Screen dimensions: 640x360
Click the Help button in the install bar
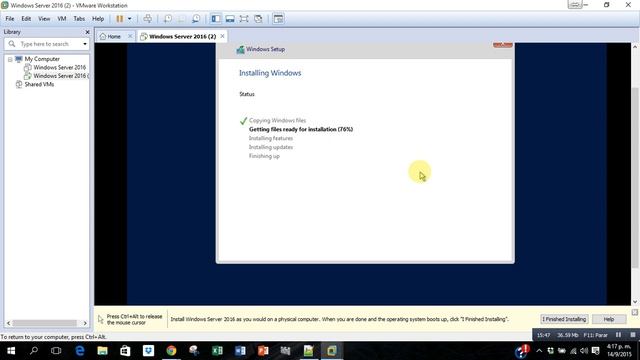pos(609,319)
